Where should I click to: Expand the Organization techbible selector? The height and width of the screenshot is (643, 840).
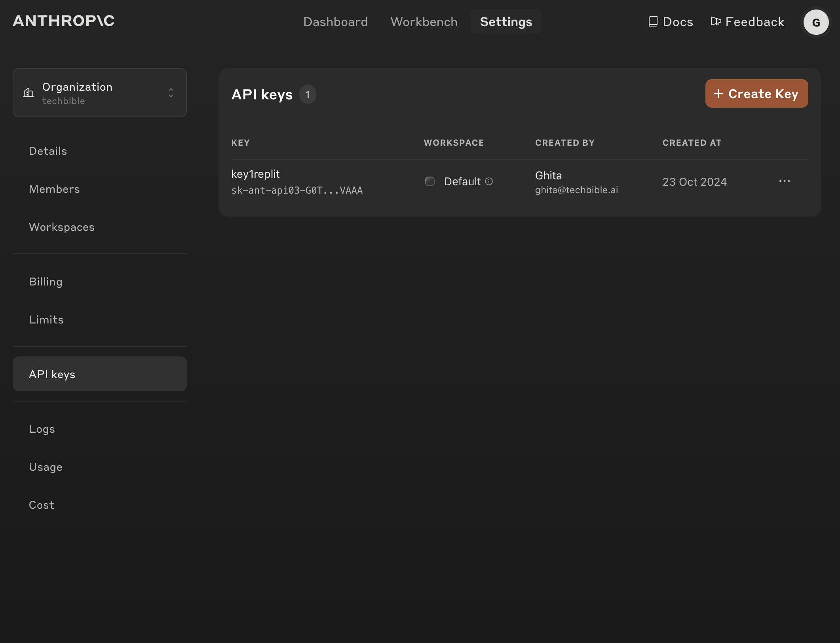pos(100,93)
